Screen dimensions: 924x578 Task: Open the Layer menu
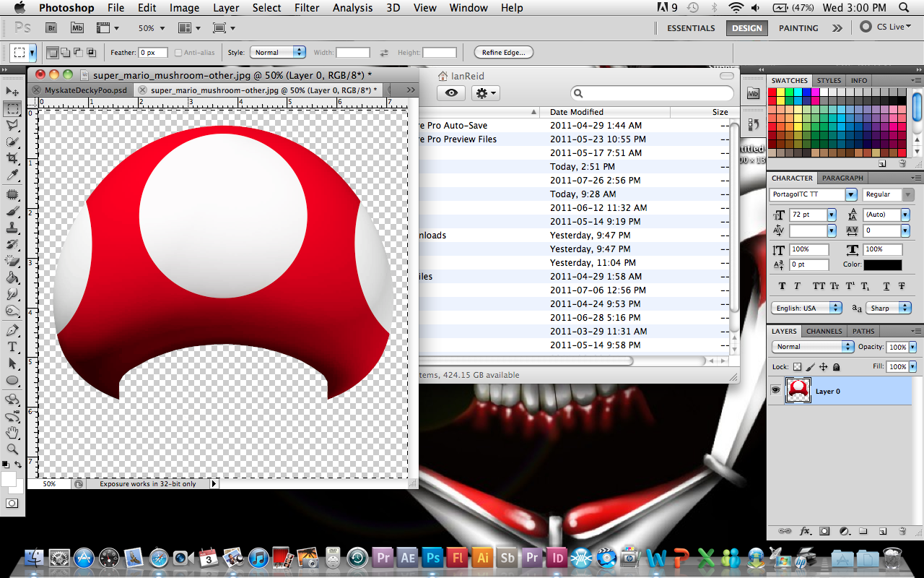pos(226,8)
